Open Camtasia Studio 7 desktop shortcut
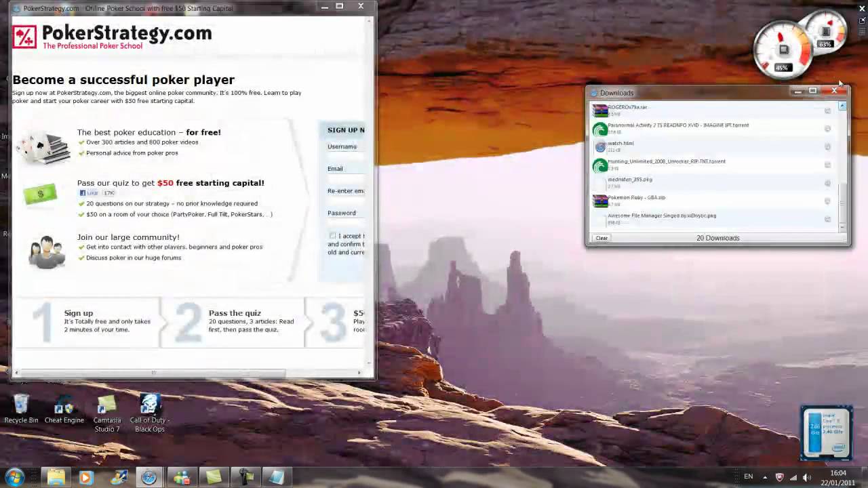This screenshot has height=488, width=868. 106,413
